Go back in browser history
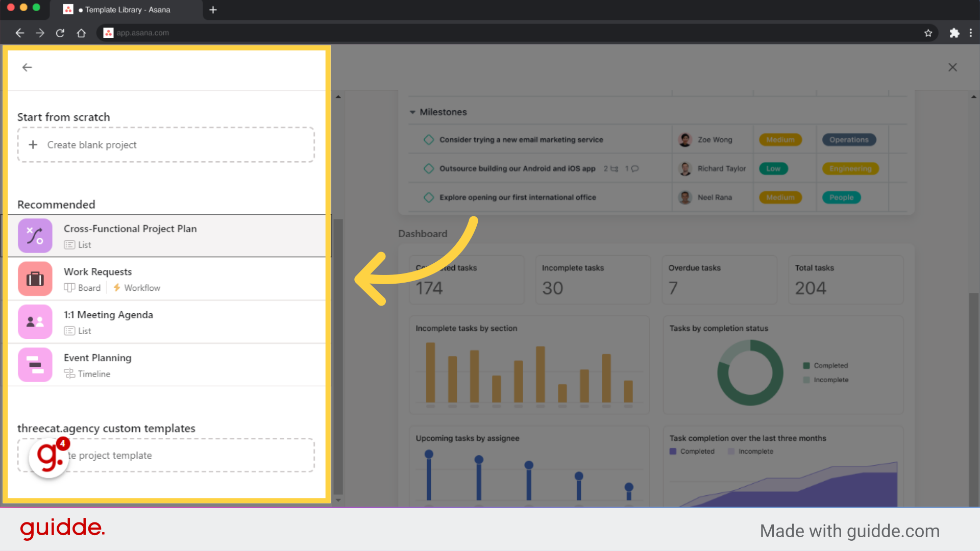 (x=20, y=33)
